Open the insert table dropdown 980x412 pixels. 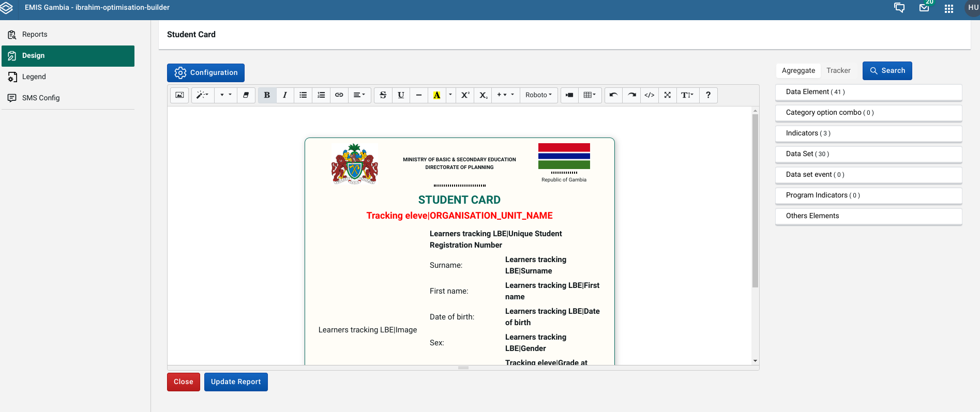click(590, 95)
